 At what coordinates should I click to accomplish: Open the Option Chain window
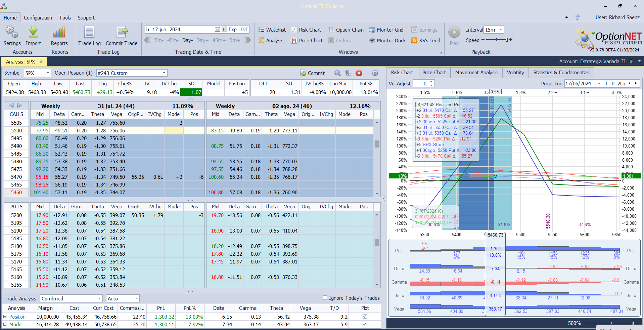coord(346,30)
